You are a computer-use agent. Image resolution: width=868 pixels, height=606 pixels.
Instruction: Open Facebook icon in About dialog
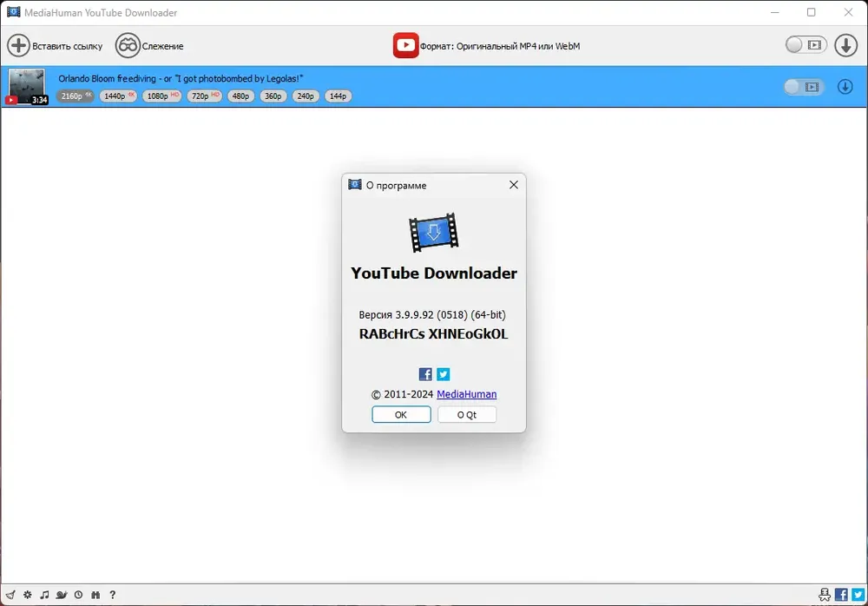(x=425, y=374)
